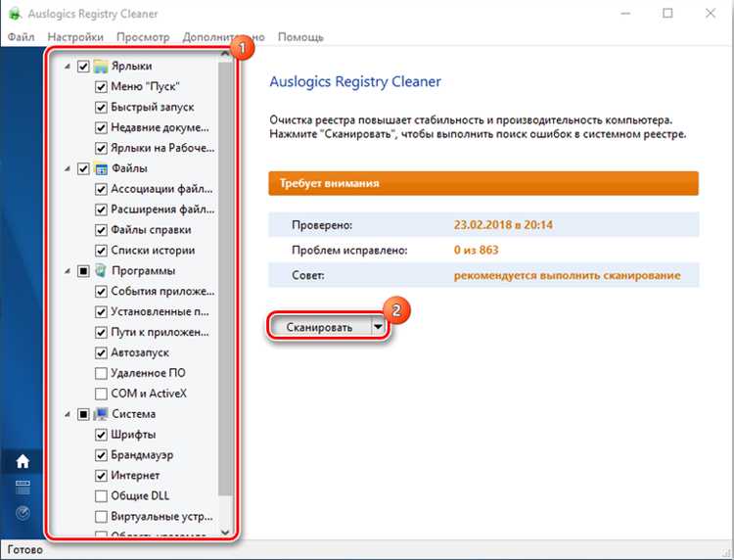Toggle Недавние докуме... checkbox
Viewport: 734px width, 560px height.
pos(101,127)
